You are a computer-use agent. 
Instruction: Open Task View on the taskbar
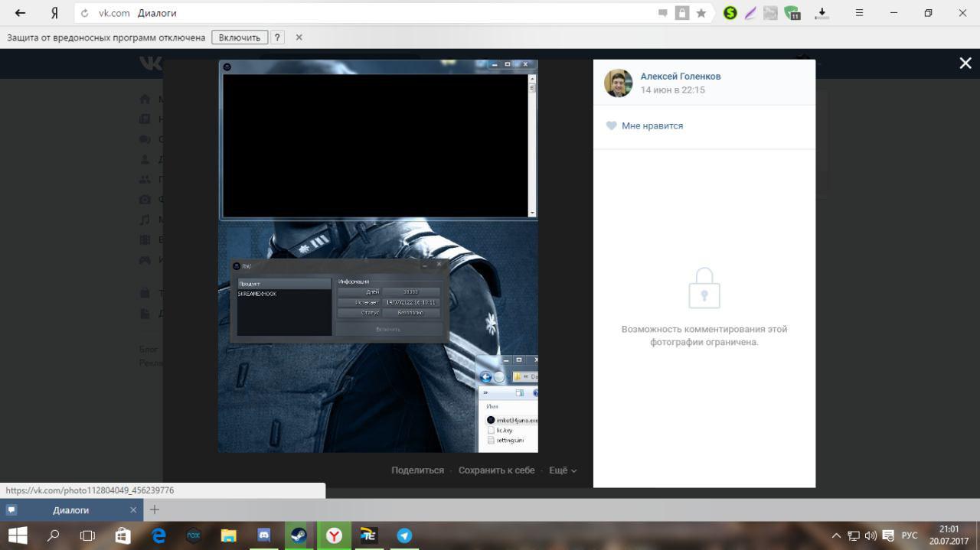point(88,535)
